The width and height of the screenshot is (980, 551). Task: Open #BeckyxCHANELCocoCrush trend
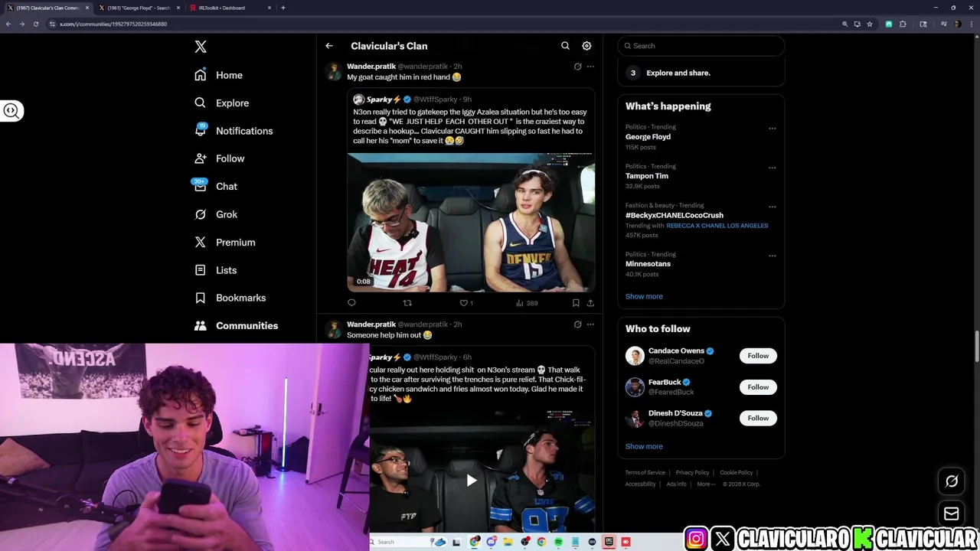point(675,215)
